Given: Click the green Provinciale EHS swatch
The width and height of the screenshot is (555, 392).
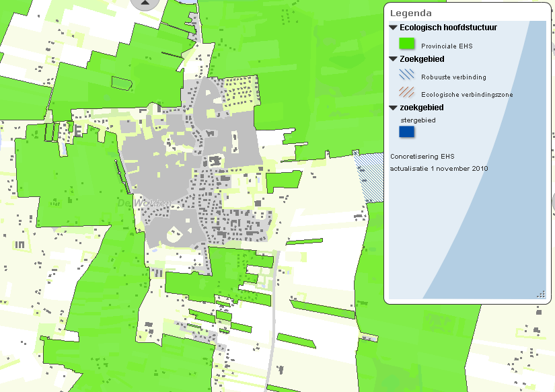Looking at the screenshot, I should [407, 44].
